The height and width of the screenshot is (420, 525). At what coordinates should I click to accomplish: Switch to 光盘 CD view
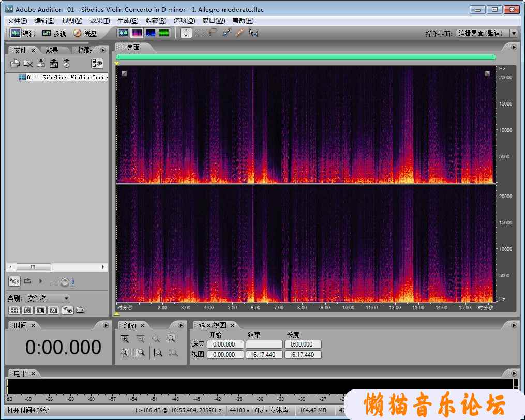pyautogui.click(x=85, y=33)
